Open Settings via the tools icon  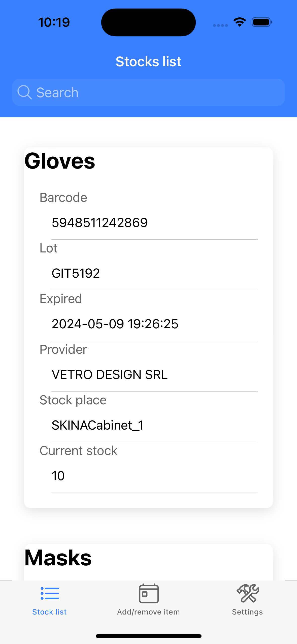(247, 593)
